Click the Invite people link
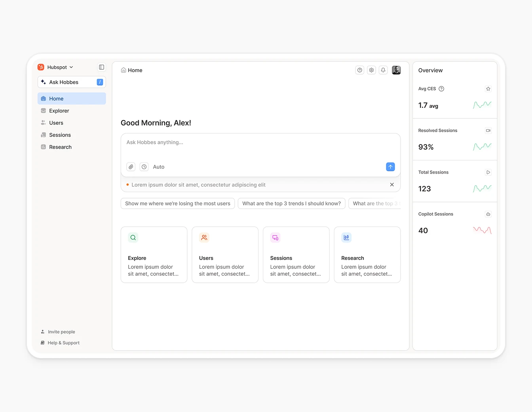532x412 pixels. point(61,332)
